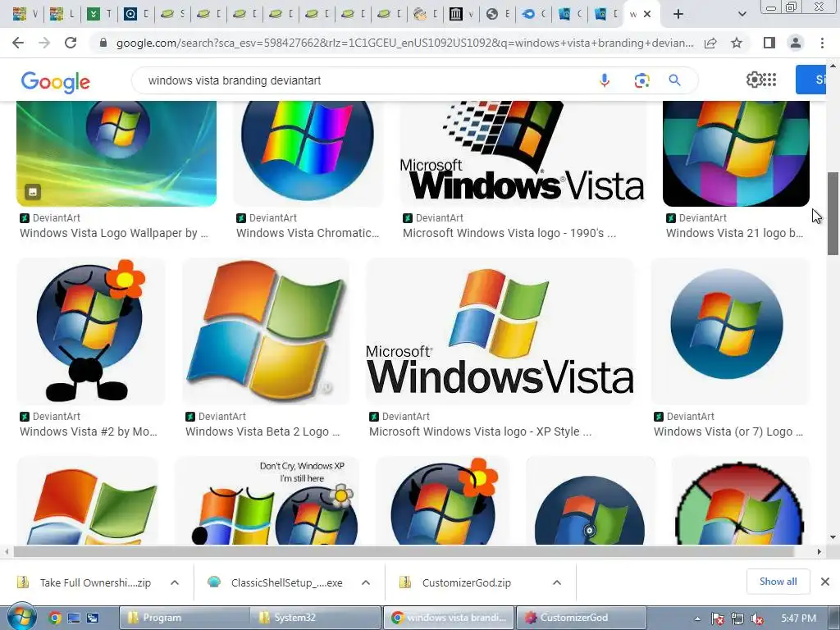The width and height of the screenshot is (840, 630).
Task: Open Take Full Ownership zip download
Action: pos(95,582)
